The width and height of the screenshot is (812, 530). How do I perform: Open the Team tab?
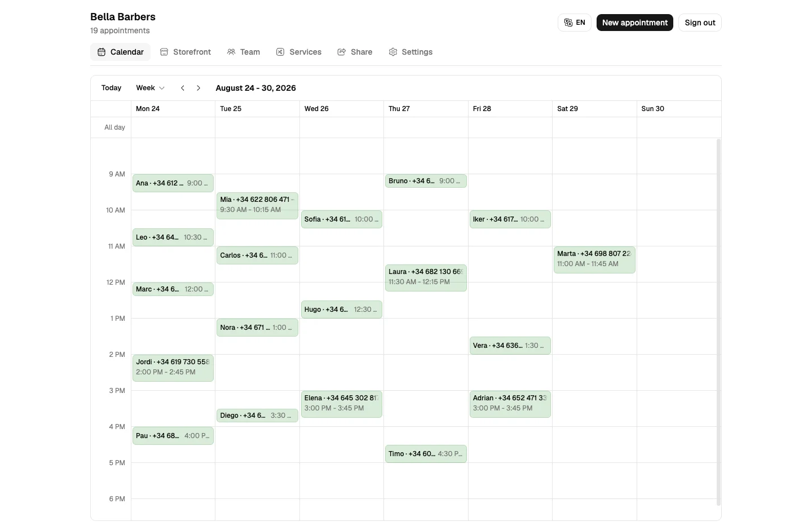point(244,52)
